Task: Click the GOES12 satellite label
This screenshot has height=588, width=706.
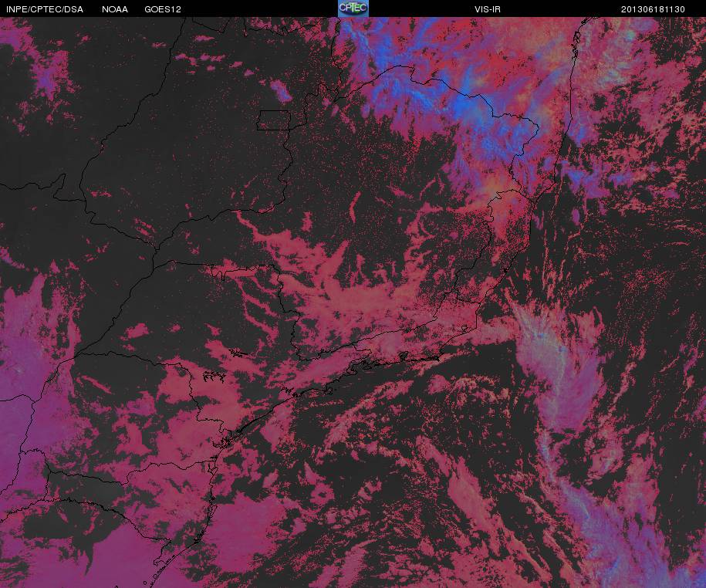Action: (163, 9)
